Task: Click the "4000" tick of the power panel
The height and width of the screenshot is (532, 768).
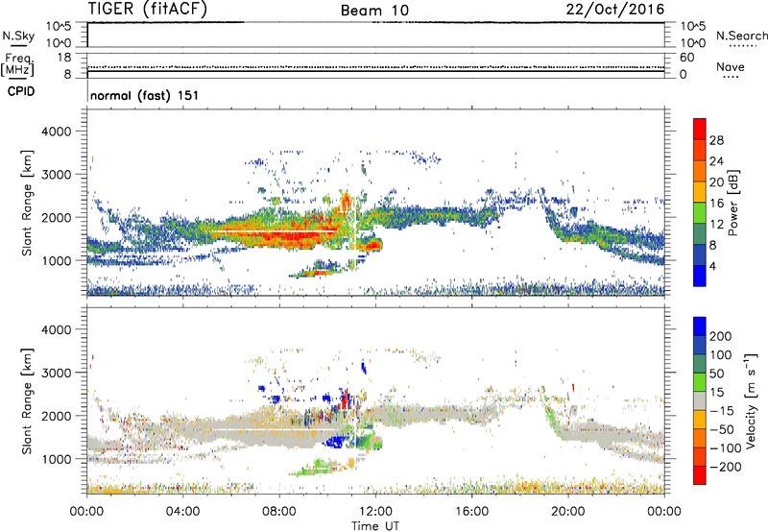Action: point(56,132)
